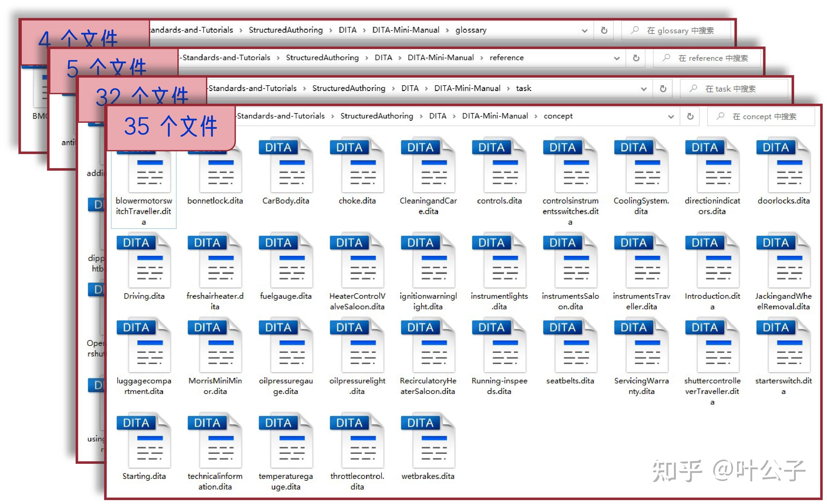Viewport: 827px width, 504px height.
Task: Open fuelgauge.dita file icon
Action: point(286,260)
